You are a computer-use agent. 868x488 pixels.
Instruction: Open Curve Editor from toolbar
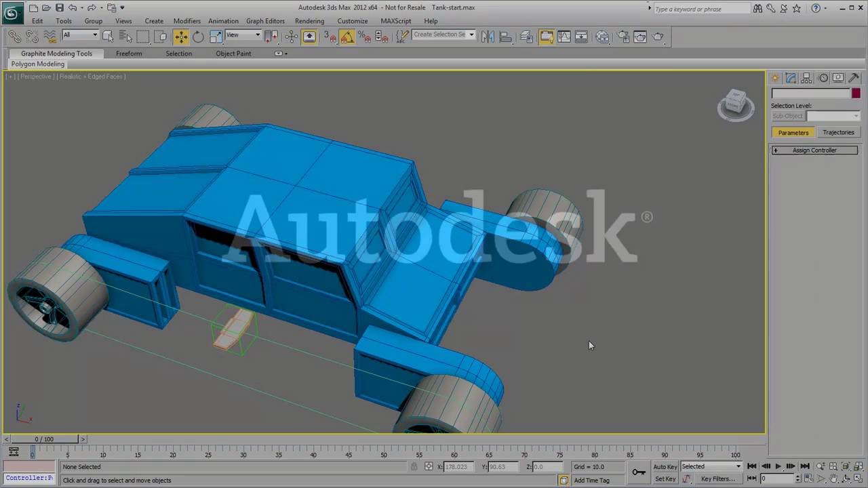[x=564, y=37]
